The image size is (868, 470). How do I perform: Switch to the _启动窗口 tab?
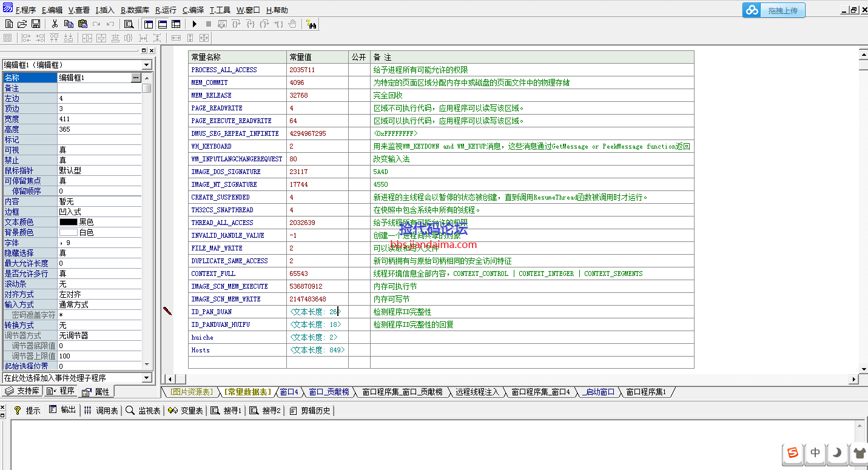click(x=599, y=392)
